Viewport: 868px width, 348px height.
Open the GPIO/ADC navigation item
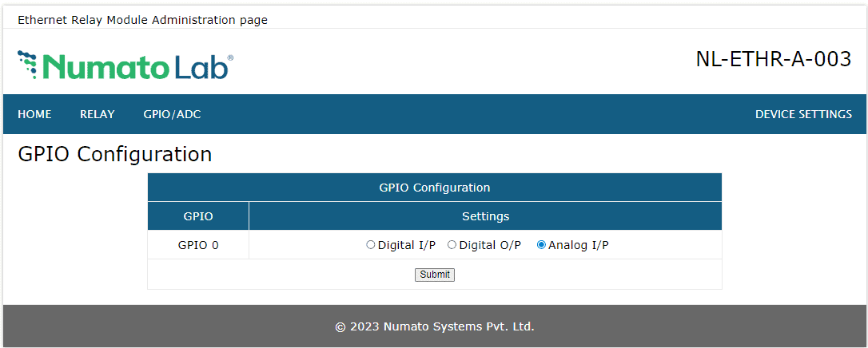[172, 114]
